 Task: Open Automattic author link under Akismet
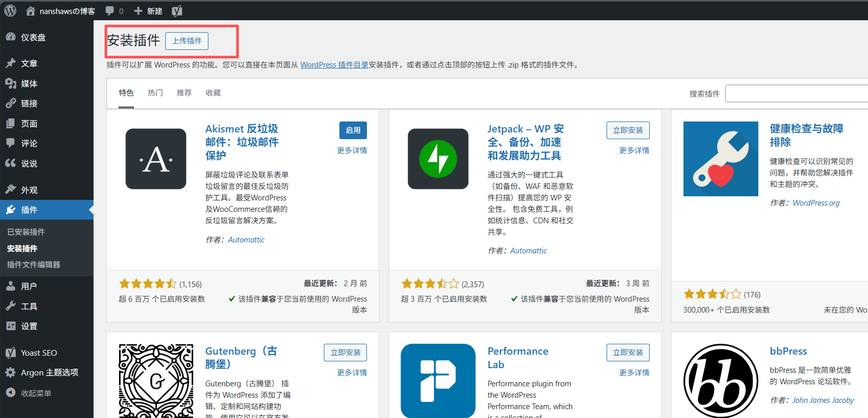pos(246,240)
